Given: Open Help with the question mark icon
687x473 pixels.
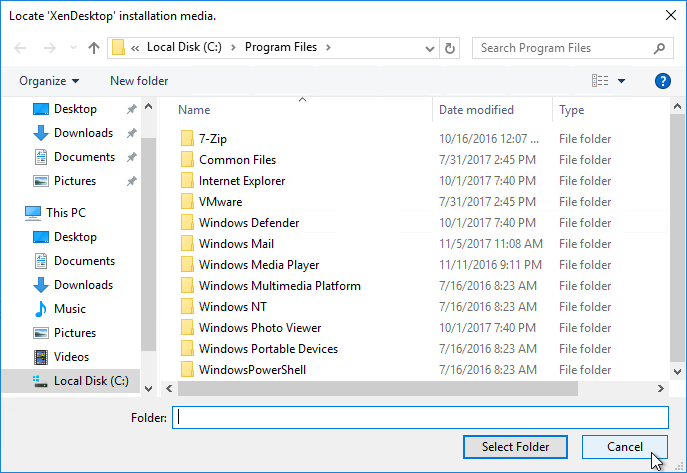Looking at the screenshot, I should 662,81.
